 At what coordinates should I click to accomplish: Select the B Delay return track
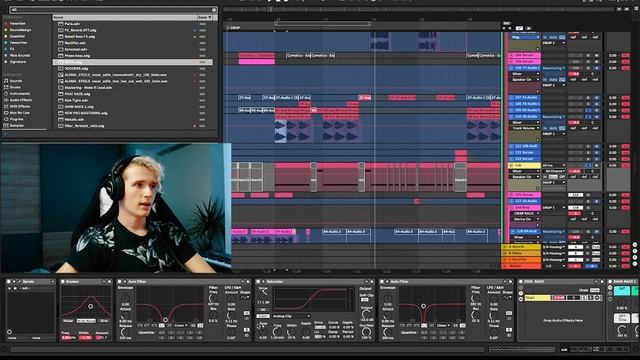pyautogui.click(x=521, y=253)
